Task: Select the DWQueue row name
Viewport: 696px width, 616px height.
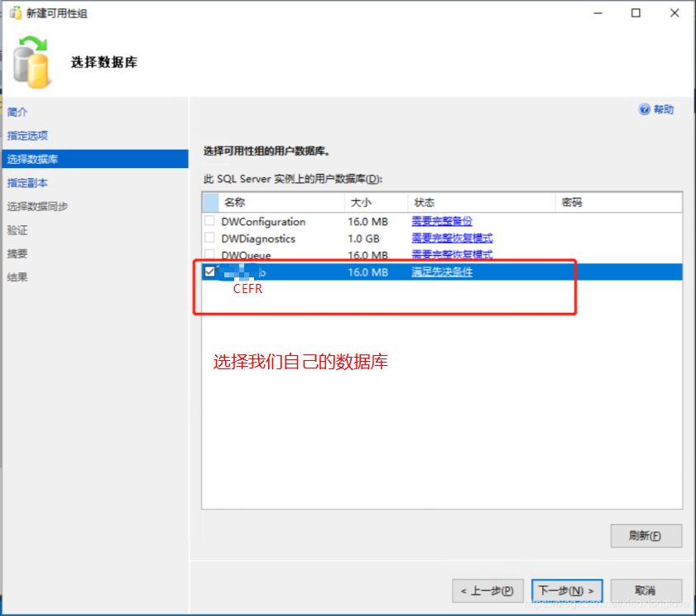Action: (x=246, y=255)
